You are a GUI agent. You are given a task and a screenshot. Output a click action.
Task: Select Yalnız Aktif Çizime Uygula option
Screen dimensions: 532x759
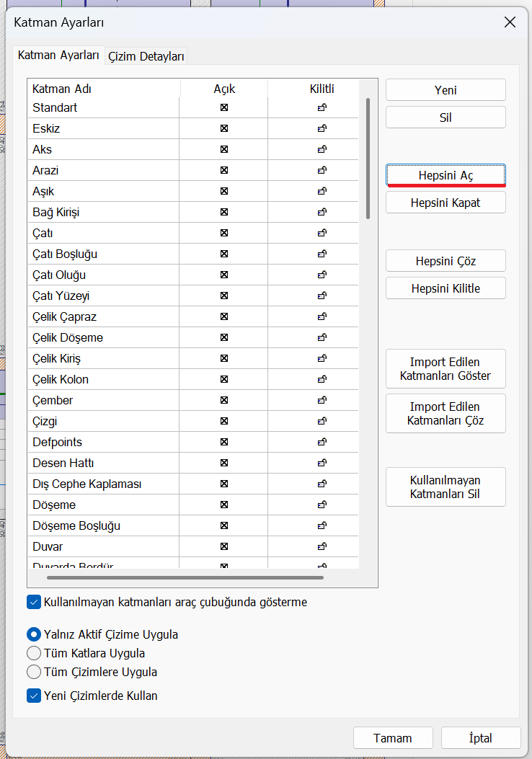pyautogui.click(x=34, y=634)
